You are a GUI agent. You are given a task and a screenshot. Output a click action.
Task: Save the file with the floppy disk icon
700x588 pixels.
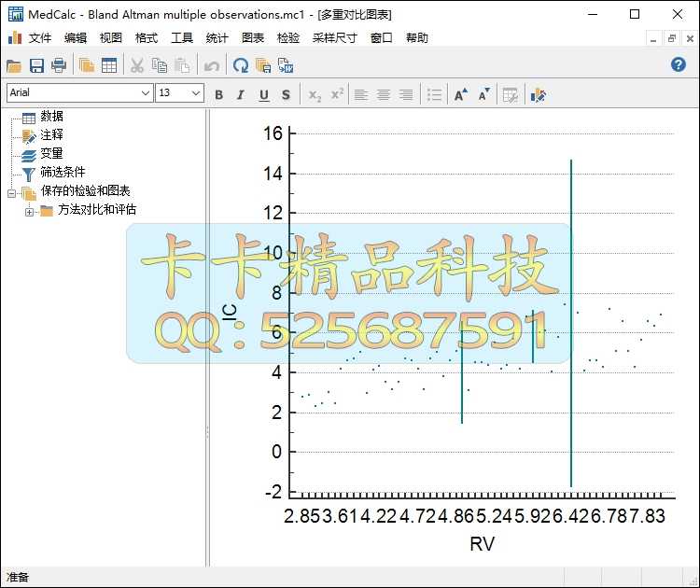click(x=36, y=66)
